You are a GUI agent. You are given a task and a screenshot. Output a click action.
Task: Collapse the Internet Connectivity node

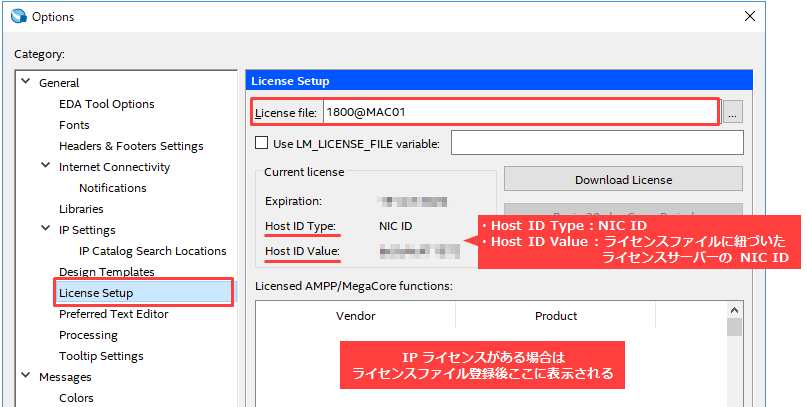[x=46, y=166]
